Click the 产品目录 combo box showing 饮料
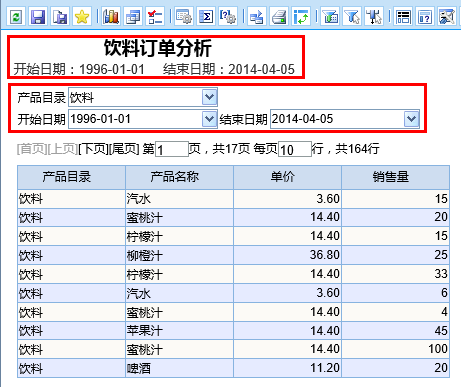 tap(143, 97)
